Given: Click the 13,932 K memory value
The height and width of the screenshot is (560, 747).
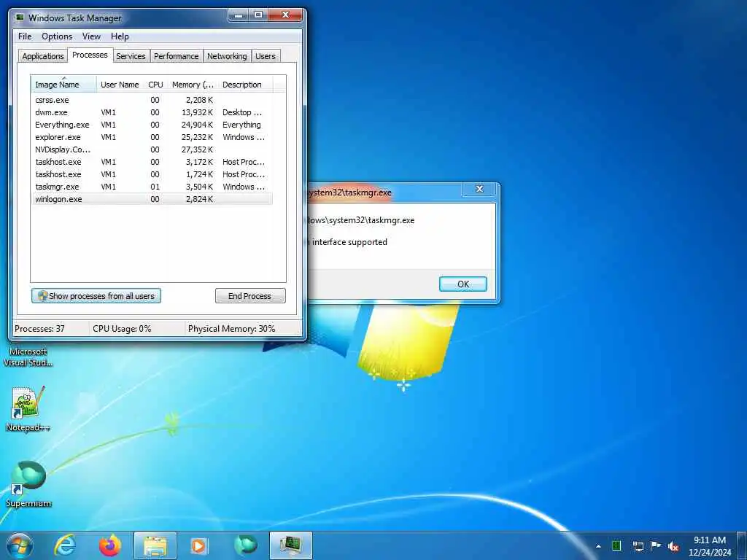Looking at the screenshot, I should 197,112.
